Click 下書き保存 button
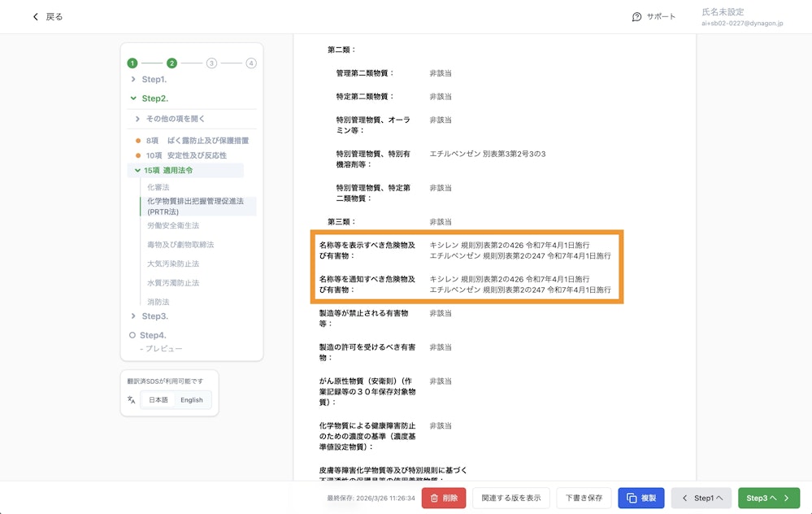This screenshot has height=514, width=812. pos(584,498)
